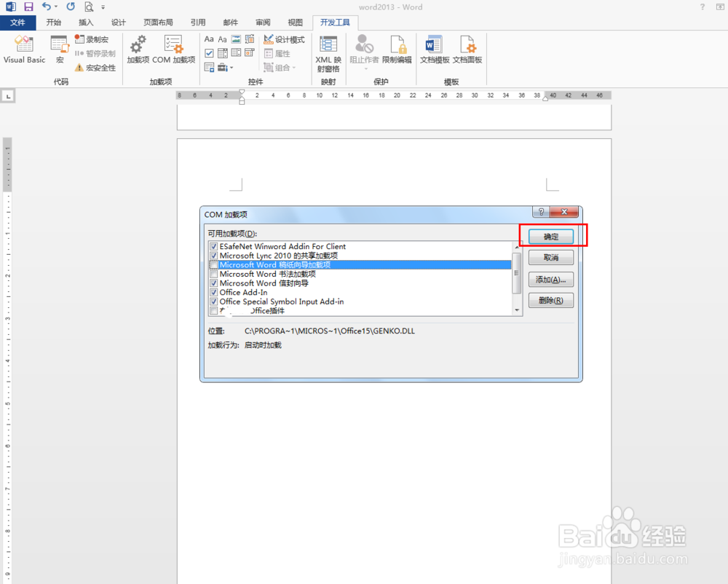Viewport: 728px width, 584px height.
Task: Open 宏安全性 macro security settings
Action: pyautogui.click(x=95, y=68)
